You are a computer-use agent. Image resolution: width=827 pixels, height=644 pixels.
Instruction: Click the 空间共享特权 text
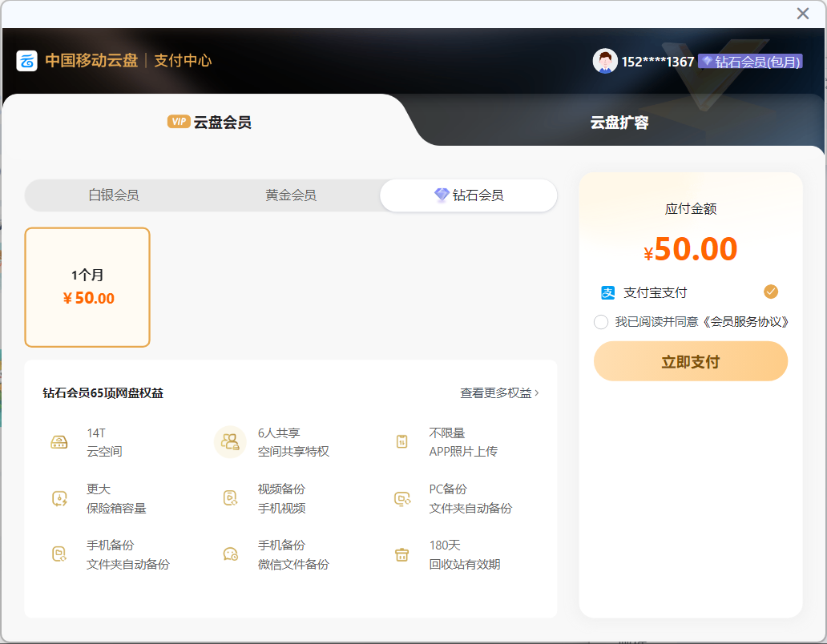click(293, 451)
